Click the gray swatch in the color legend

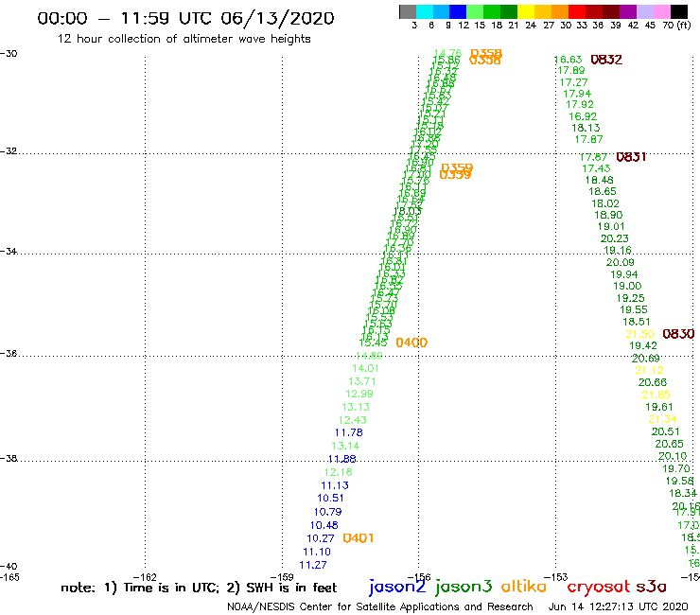(x=408, y=11)
